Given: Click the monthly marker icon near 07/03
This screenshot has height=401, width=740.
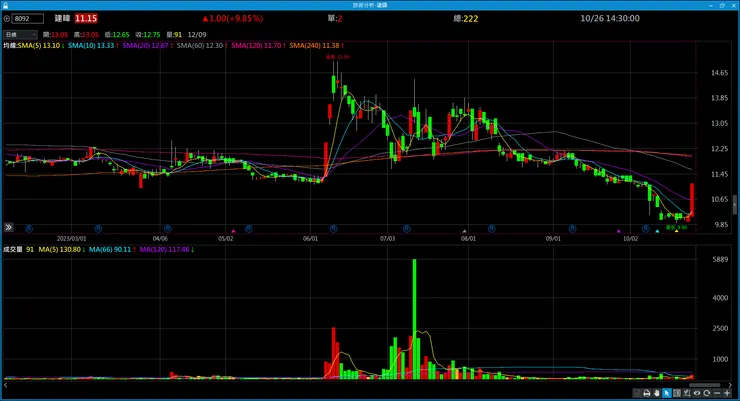Looking at the screenshot, I should pos(407,229).
